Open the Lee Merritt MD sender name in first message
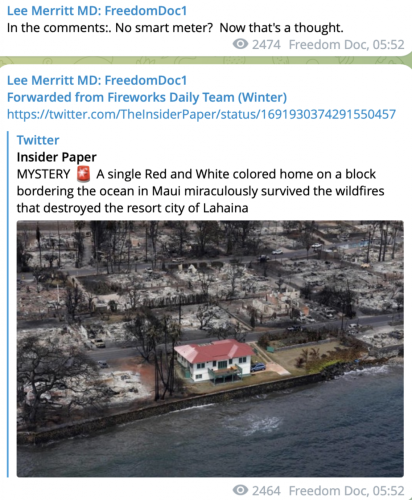The height and width of the screenshot is (500, 412). click(x=97, y=11)
